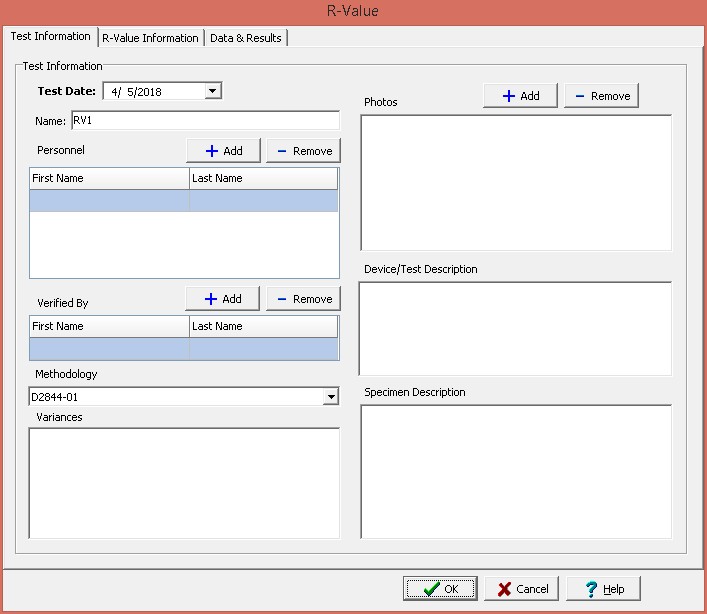Confirm with the green checkmark OK button
The image size is (707, 614).
[x=439, y=588]
